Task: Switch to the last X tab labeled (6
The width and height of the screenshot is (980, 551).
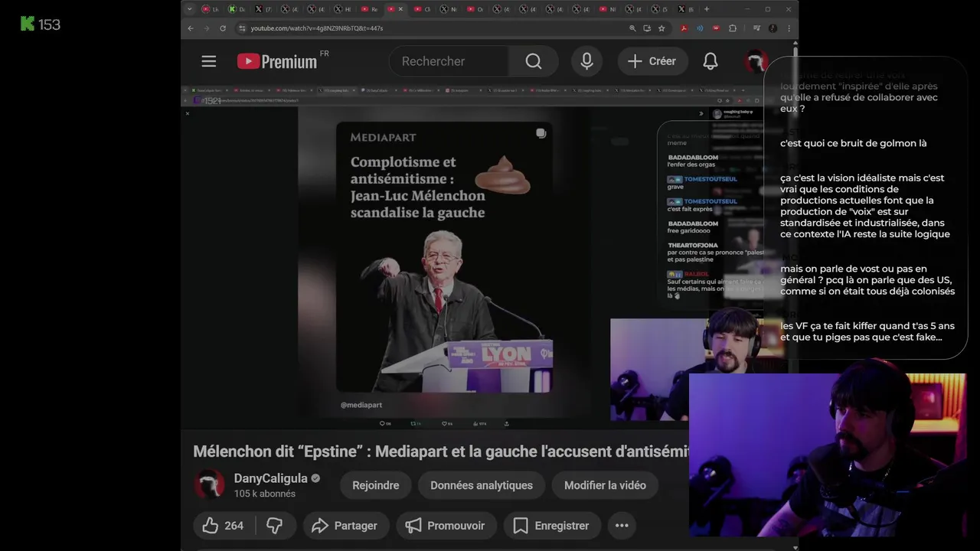Action: [686, 9]
